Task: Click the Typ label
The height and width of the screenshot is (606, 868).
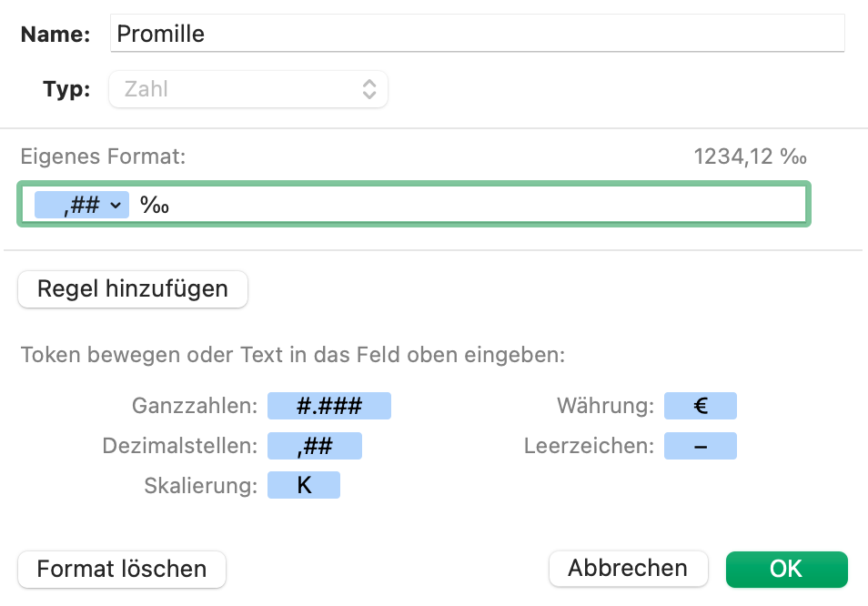Action: pos(66,89)
